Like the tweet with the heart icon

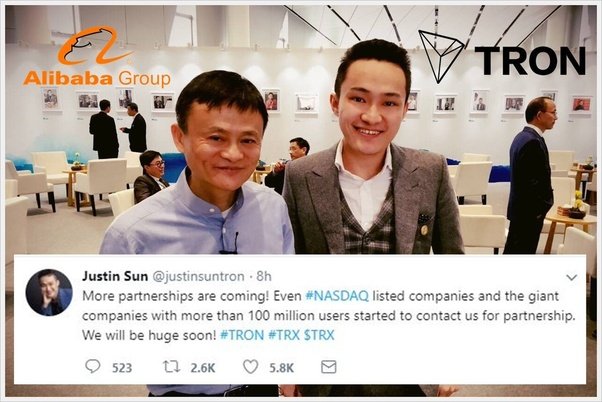[251, 367]
